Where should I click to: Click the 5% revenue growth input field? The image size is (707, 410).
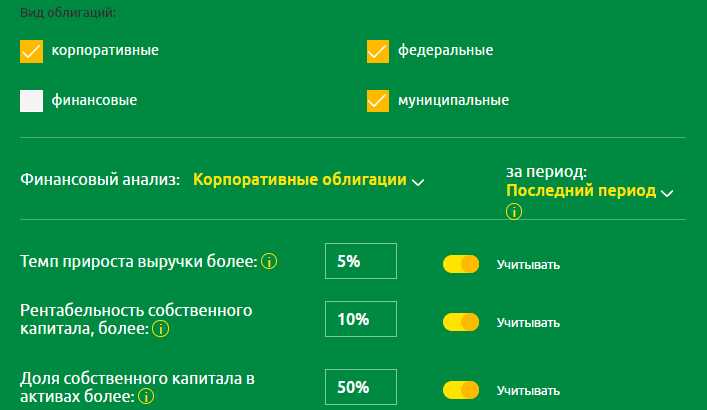tap(361, 261)
